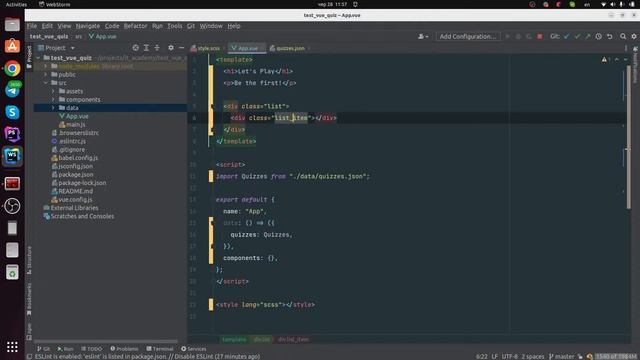Open the Navigate menu
The height and width of the screenshot is (360, 640).
coord(88,26)
